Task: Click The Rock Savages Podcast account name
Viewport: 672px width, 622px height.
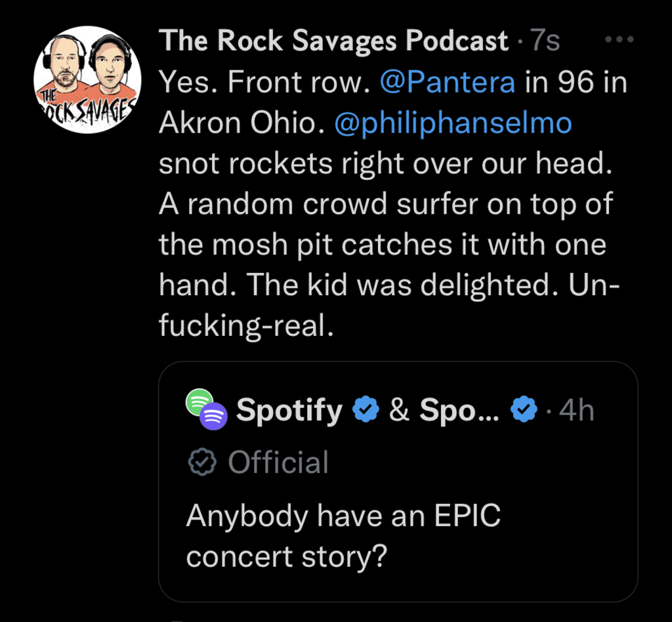Action: [334, 41]
